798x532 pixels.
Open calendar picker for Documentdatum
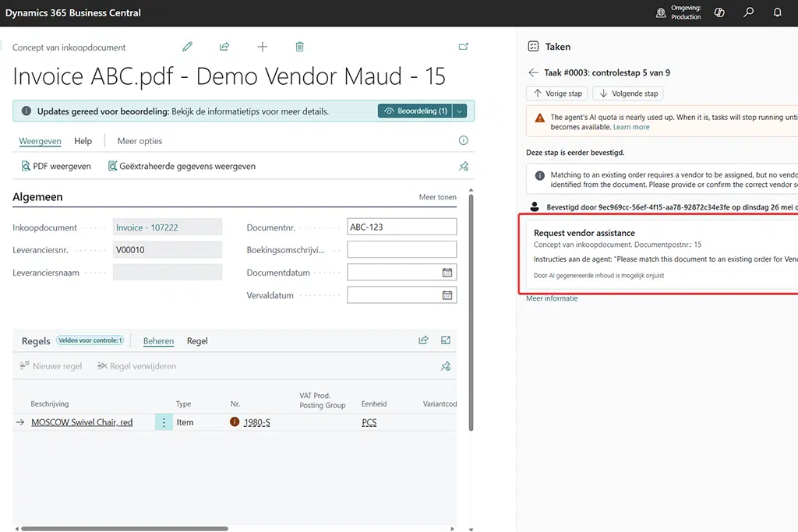(447, 273)
